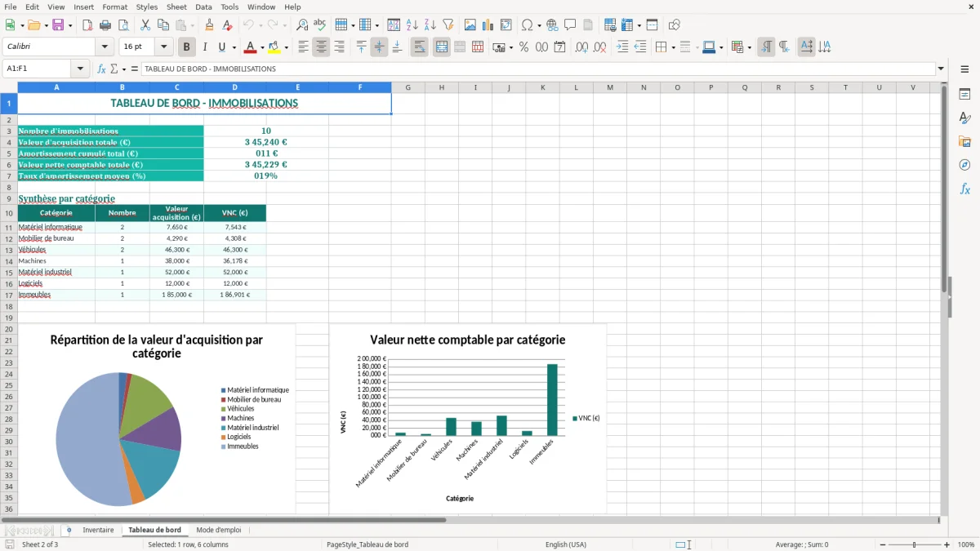Expand the Name Box dropdown

81,69
